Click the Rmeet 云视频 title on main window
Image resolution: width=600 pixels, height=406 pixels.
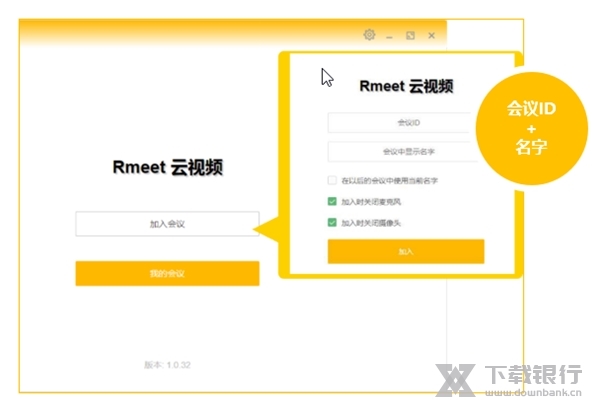pos(168,167)
